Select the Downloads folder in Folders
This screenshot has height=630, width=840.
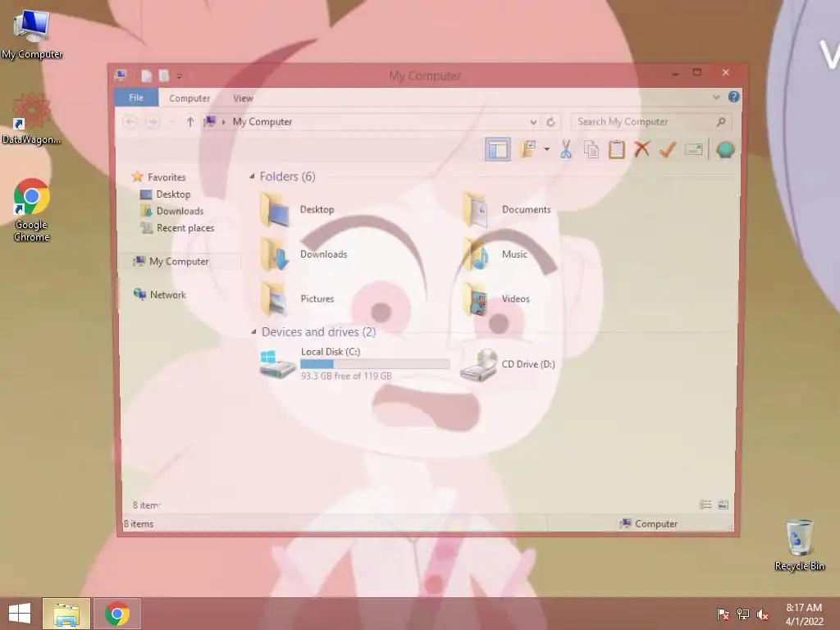(304, 254)
